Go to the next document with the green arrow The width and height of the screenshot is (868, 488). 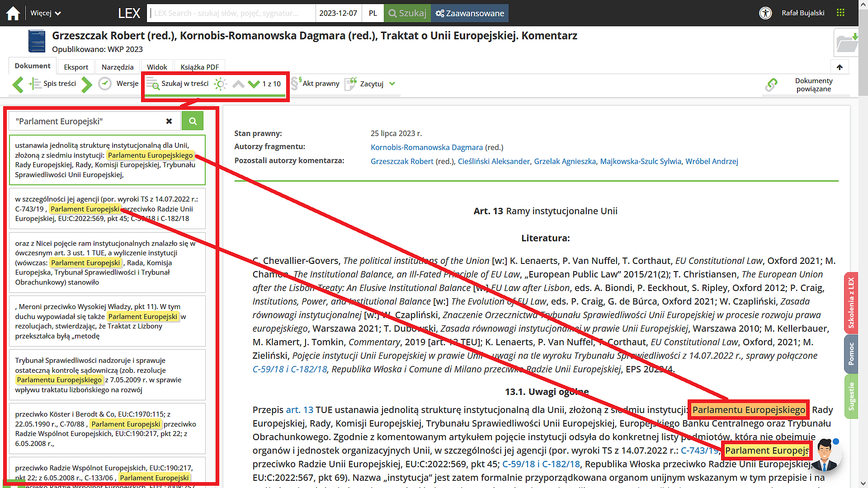(87, 84)
